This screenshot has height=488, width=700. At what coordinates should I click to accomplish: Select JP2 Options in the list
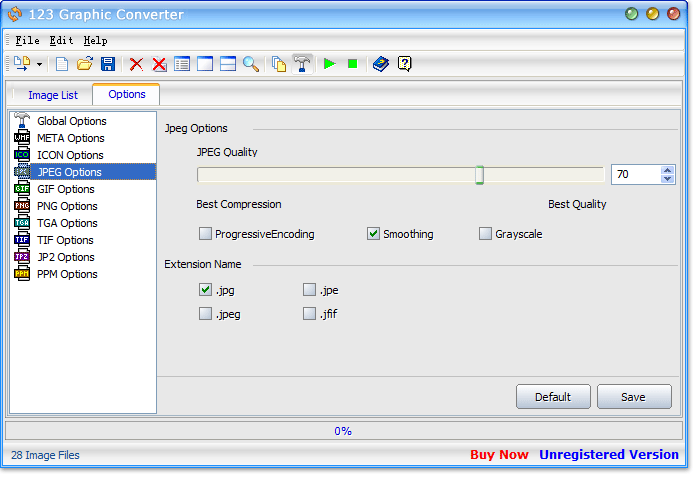(x=83, y=257)
